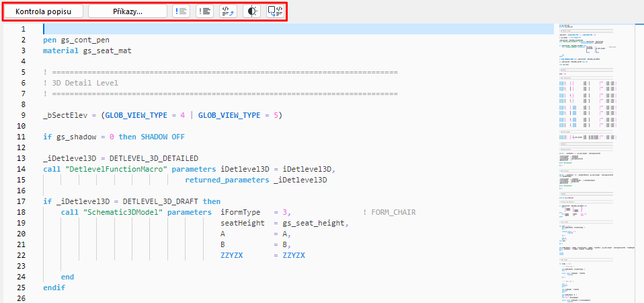Click the 'end' keyword on line 24
The height and width of the screenshot is (303, 644).
tap(67, 277)
